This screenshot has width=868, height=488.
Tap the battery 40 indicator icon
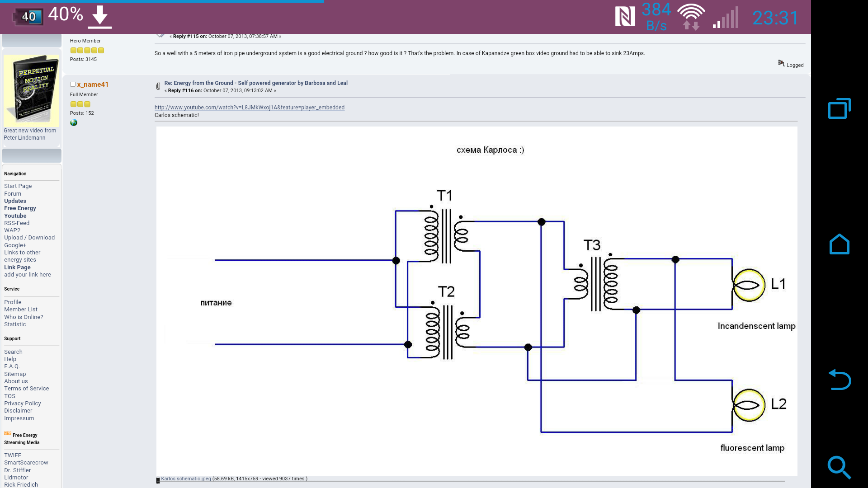pyautogui.click(x=28, y=17)
